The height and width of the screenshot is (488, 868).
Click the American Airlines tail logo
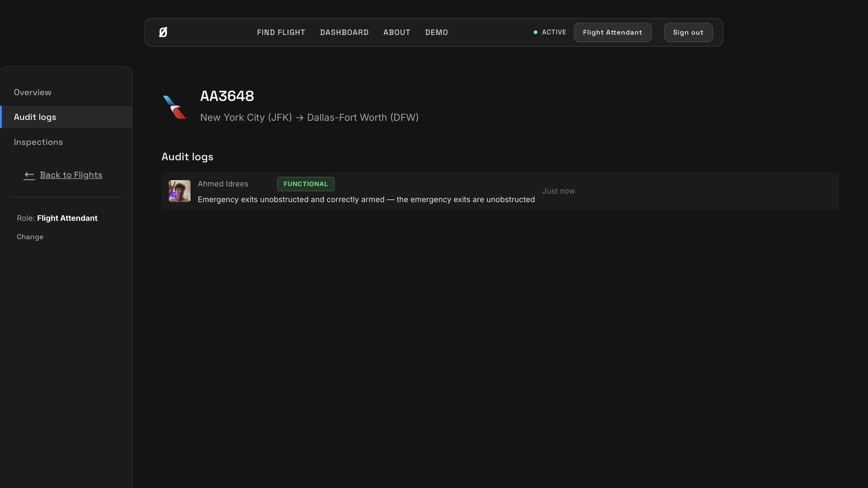tap(175, 107)
